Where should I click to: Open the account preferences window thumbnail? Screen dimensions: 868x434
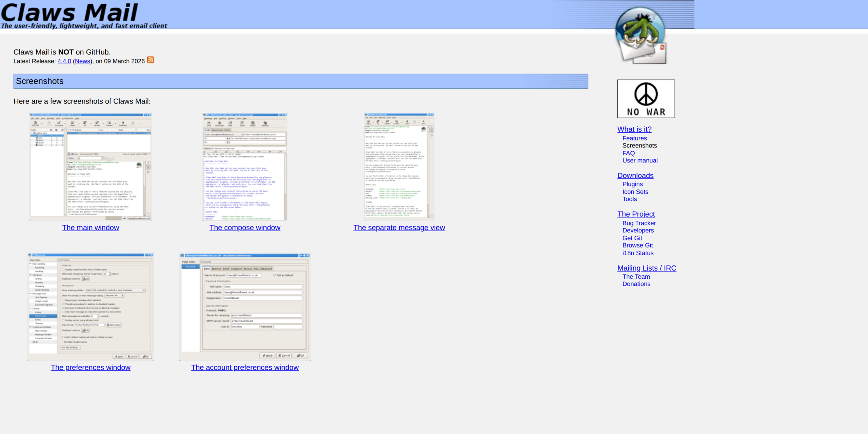pyautogui.click(x=245, y=307)
